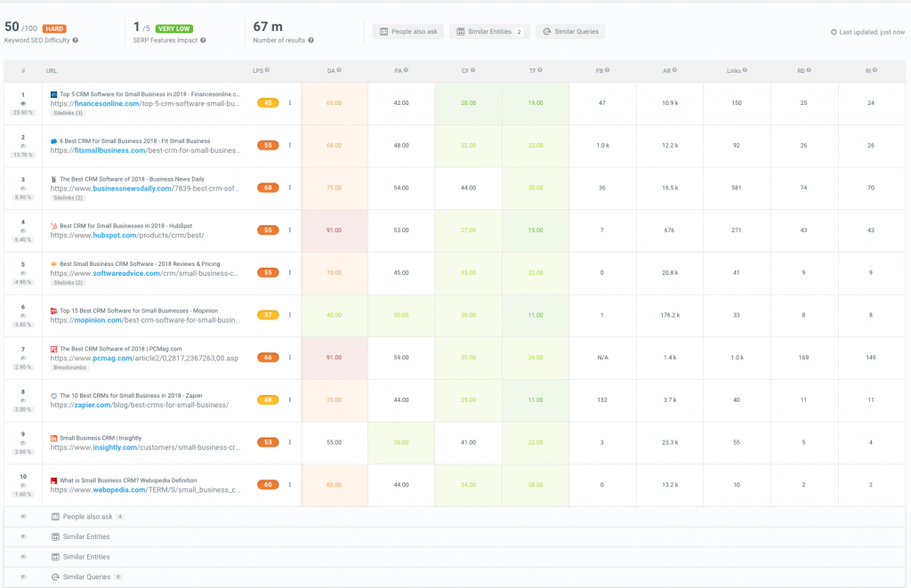Viewport: 911px width, 588px height.
Task: Click the VERY LOW impact badge
Action: tap(174, 28)
